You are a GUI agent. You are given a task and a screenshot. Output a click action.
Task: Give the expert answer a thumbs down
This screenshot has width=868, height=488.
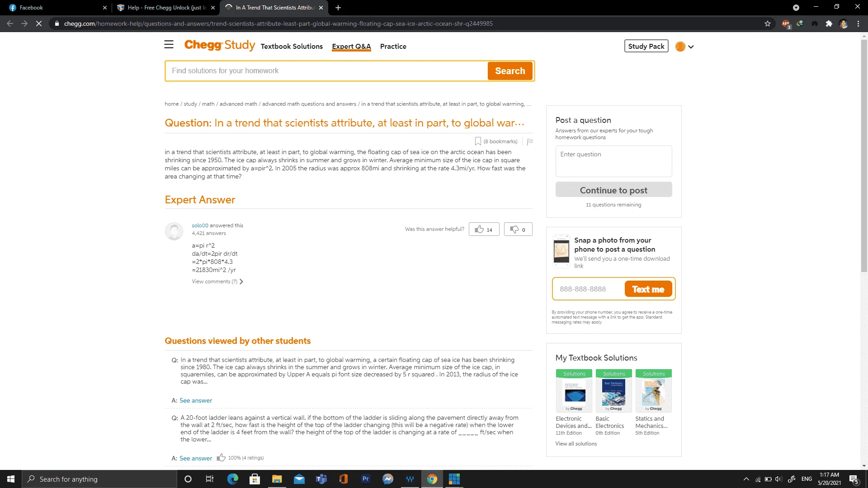pos(518,229)
